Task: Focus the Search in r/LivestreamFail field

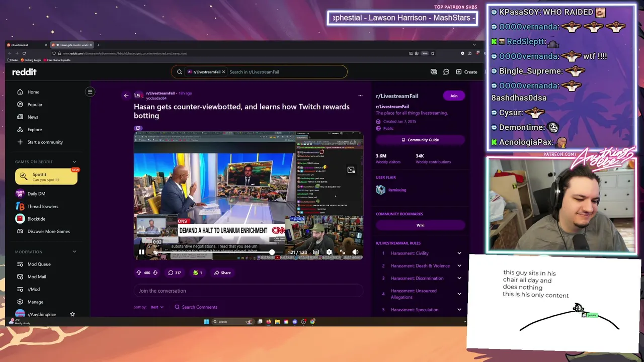Action: tap(286, 72)
